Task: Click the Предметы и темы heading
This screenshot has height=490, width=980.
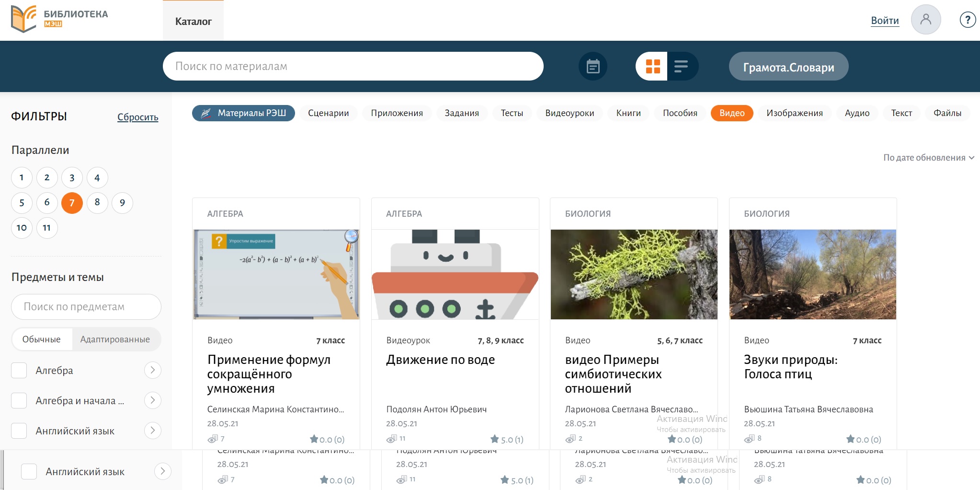Action: point(57,277)
